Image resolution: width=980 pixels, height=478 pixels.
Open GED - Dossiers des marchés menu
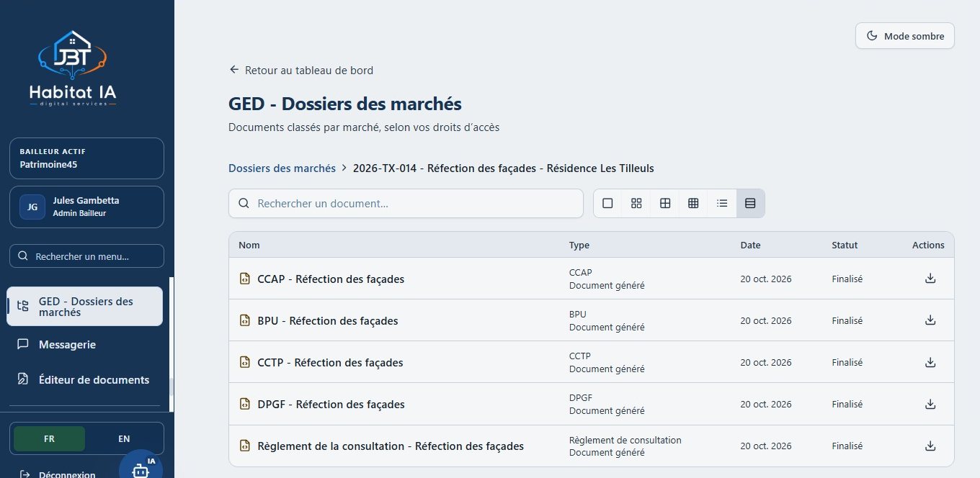85,307
